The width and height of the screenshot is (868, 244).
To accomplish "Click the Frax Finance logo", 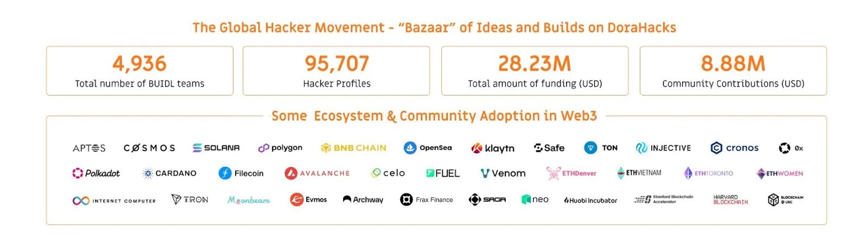I will pyautogui.click(x=426, y=199).
